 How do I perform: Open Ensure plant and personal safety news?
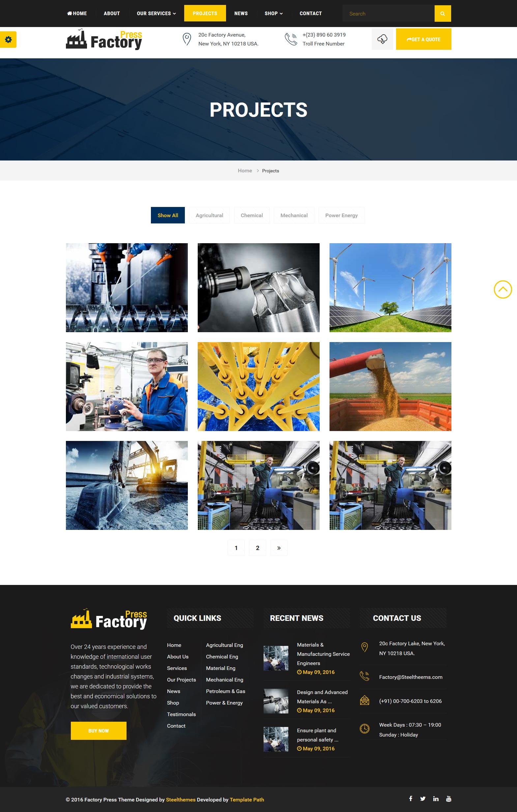317,735
